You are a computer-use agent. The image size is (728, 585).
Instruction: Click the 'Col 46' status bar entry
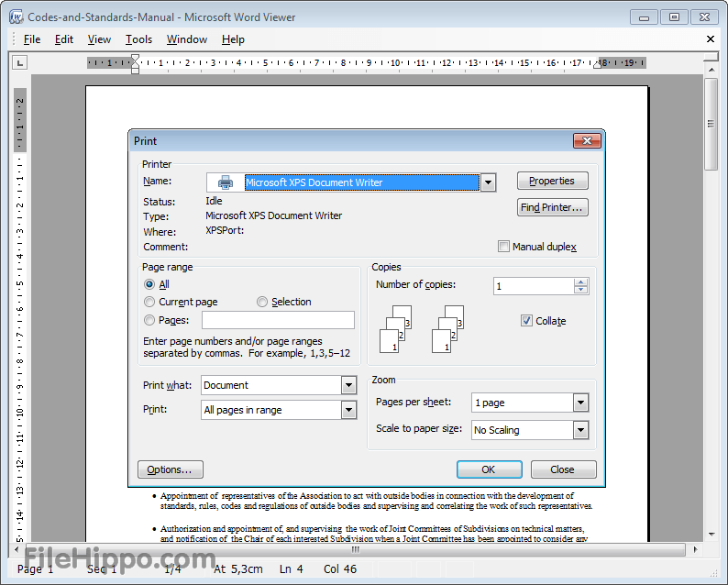click(340, 569)
